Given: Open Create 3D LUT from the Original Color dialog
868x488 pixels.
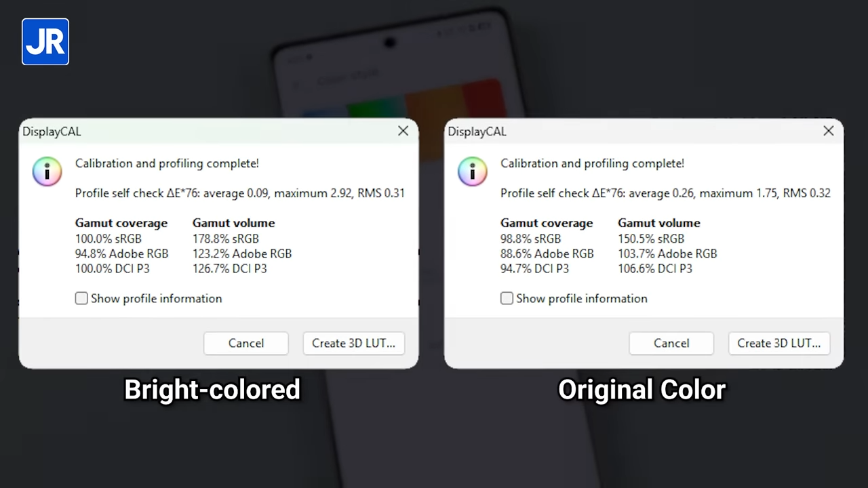Looking at the screenshot, I should click(778, 343).
